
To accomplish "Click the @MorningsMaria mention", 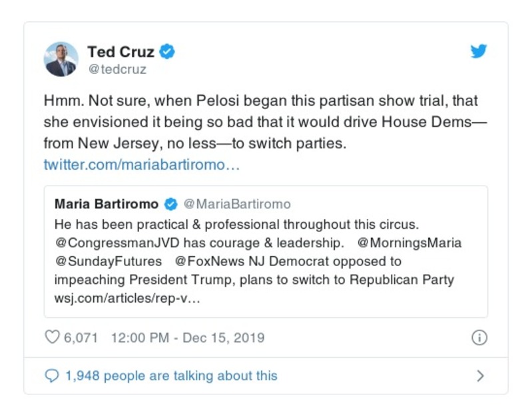I will point(409,242).
